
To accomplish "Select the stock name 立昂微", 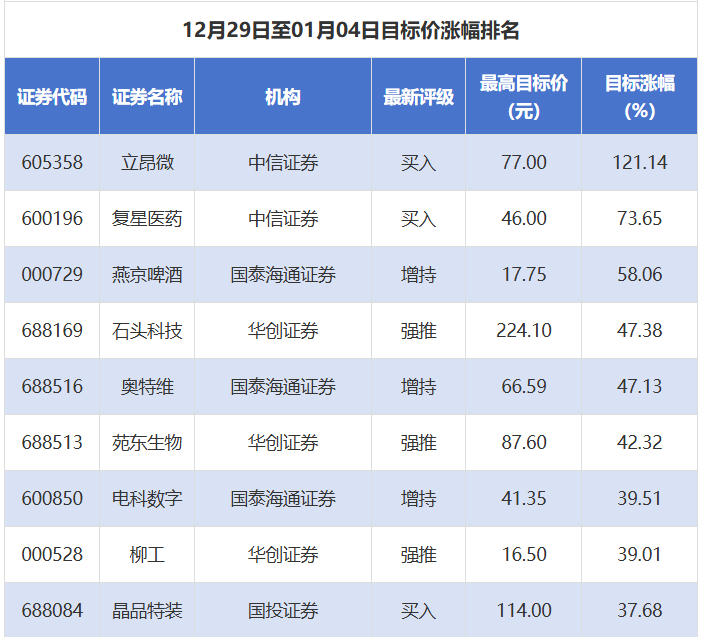I will click(147, 162).
